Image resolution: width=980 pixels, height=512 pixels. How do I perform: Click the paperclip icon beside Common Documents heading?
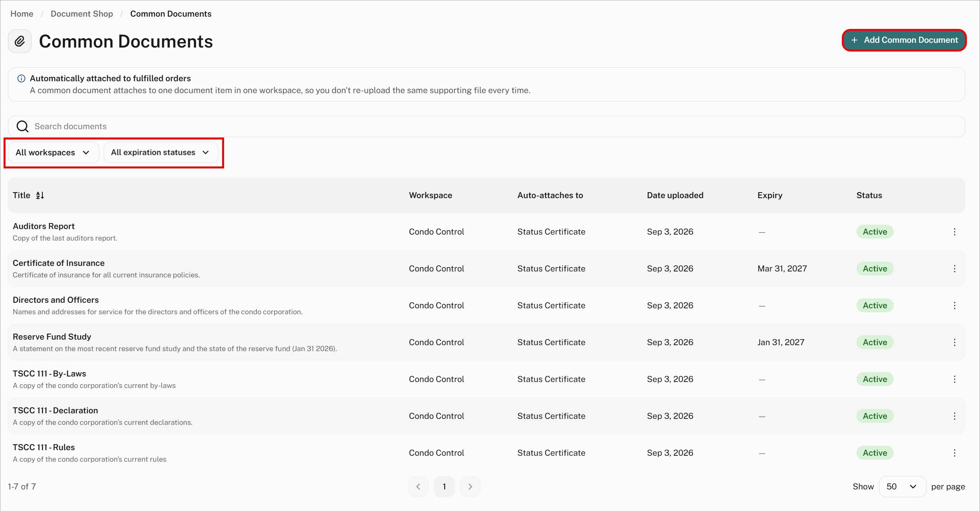tap(20, 41)
